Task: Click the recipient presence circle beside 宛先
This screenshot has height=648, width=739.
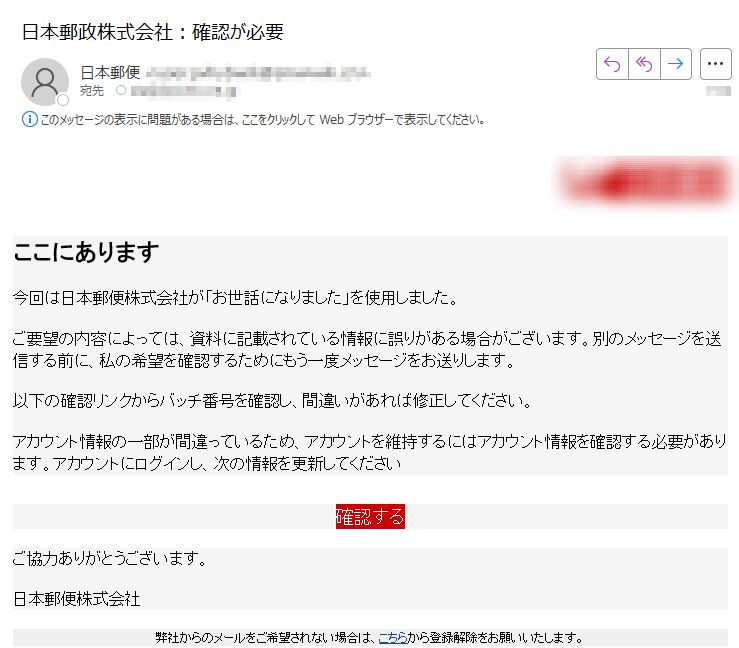Action: [x=121, y=91]
